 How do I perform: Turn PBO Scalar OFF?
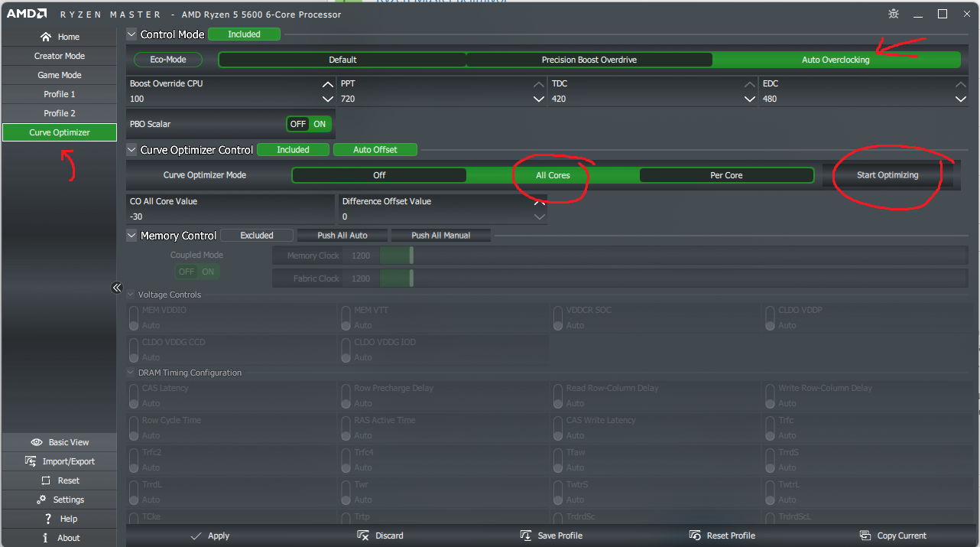297,124
